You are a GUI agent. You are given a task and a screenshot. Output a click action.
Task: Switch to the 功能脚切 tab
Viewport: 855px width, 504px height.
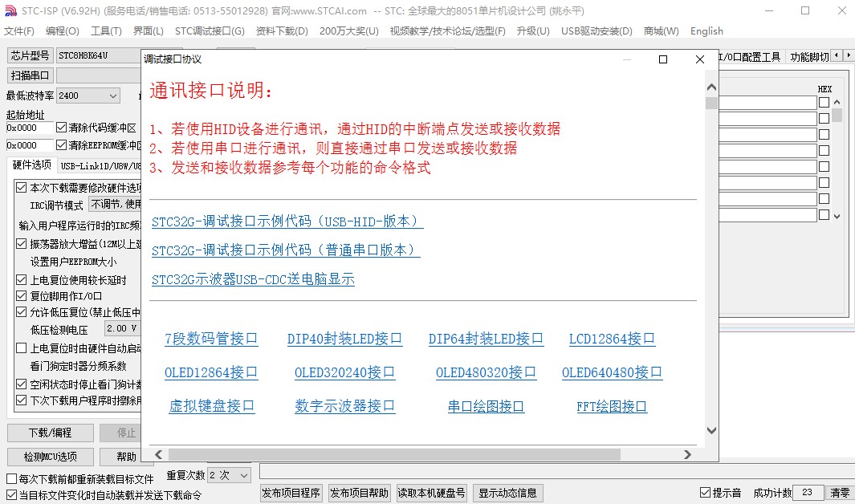click(809, 57)
